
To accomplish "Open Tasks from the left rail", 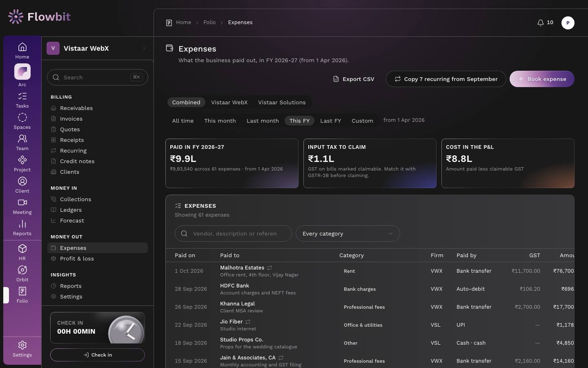I will pos(22,100).
